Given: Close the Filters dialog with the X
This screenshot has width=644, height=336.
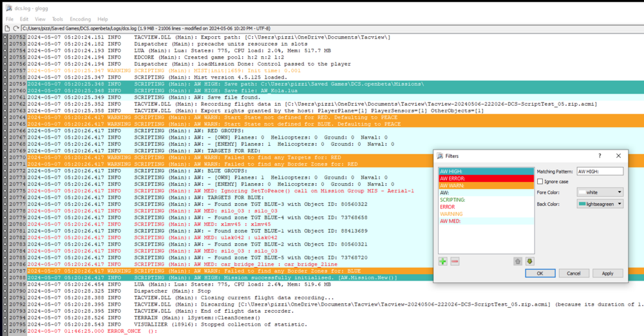Looking at the screenshot, I should tap(618, 156).
